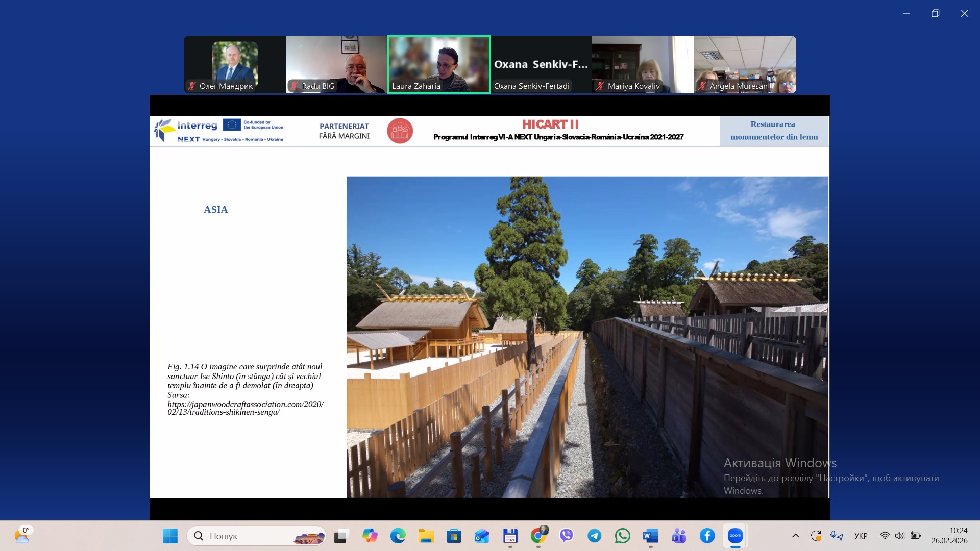This screenshot has width=980, height=551.
Task: Open volume speaker tray control
Action: tap(899, 536)
